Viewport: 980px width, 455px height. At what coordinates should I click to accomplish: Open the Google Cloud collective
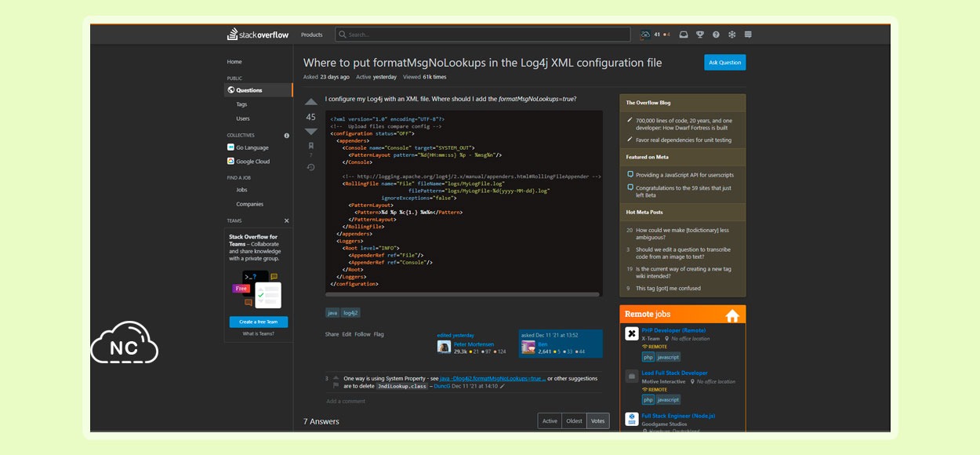[249, 162]
